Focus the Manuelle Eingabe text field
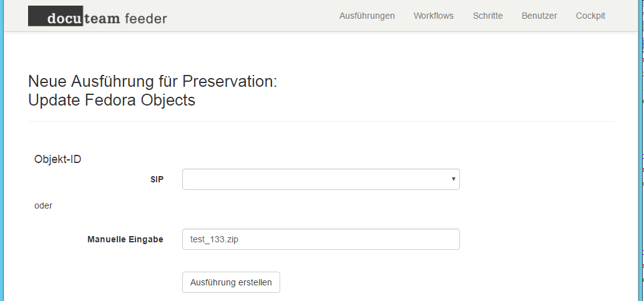 click(x=321, y=239)
